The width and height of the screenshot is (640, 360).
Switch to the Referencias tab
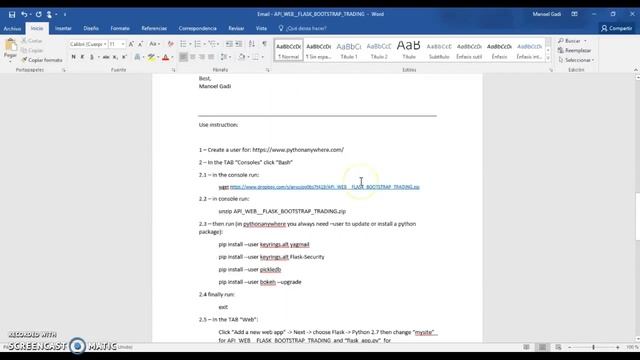tap(154, 29)
